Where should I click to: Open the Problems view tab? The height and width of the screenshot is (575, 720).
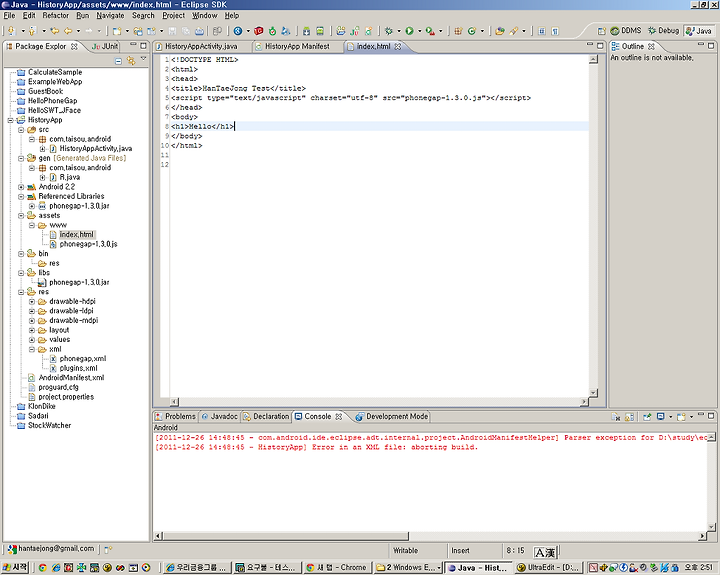(x=175, y=417)
